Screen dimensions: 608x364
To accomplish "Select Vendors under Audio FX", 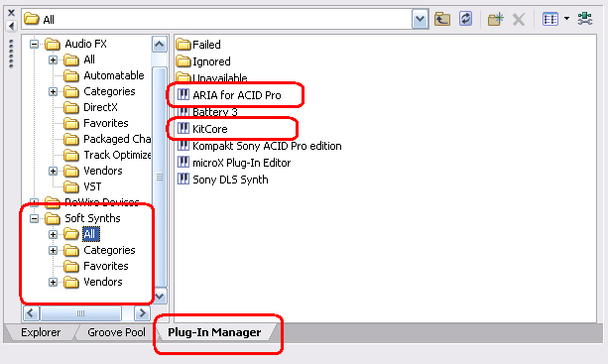I will pos(102,171).
